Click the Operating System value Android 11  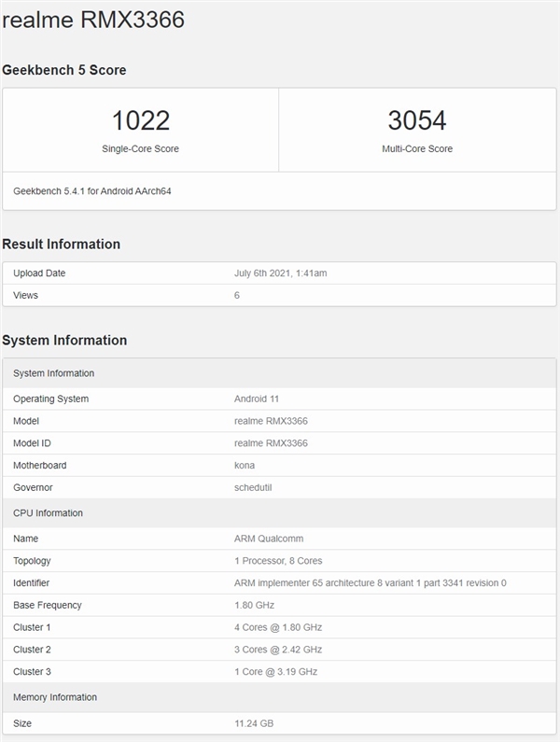point(255,399)
